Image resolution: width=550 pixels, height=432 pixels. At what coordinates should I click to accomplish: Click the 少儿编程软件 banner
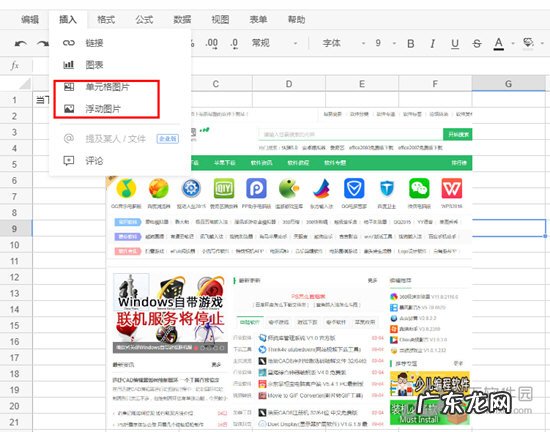[x=430, y=385]
